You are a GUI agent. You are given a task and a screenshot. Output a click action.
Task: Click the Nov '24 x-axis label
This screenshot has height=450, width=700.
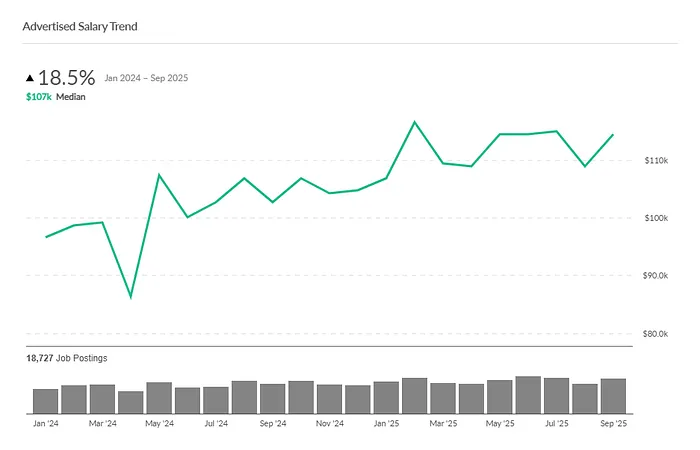[329, 424]
